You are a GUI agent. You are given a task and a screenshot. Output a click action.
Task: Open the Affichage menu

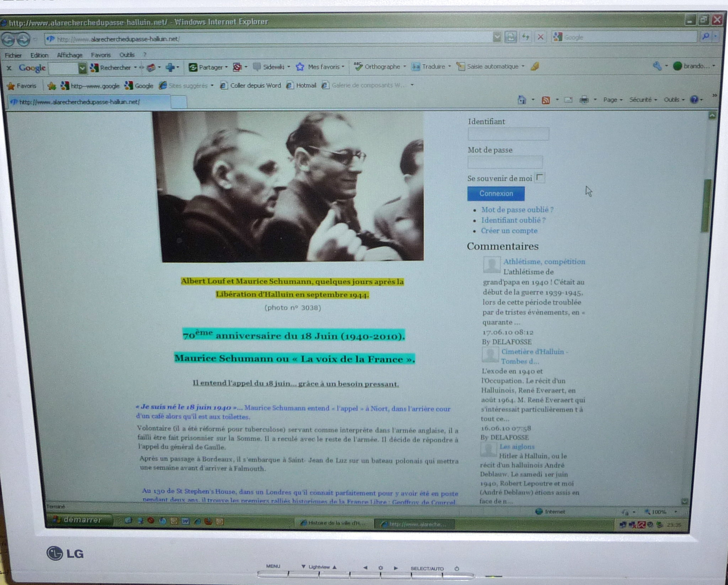pos(69,55)
